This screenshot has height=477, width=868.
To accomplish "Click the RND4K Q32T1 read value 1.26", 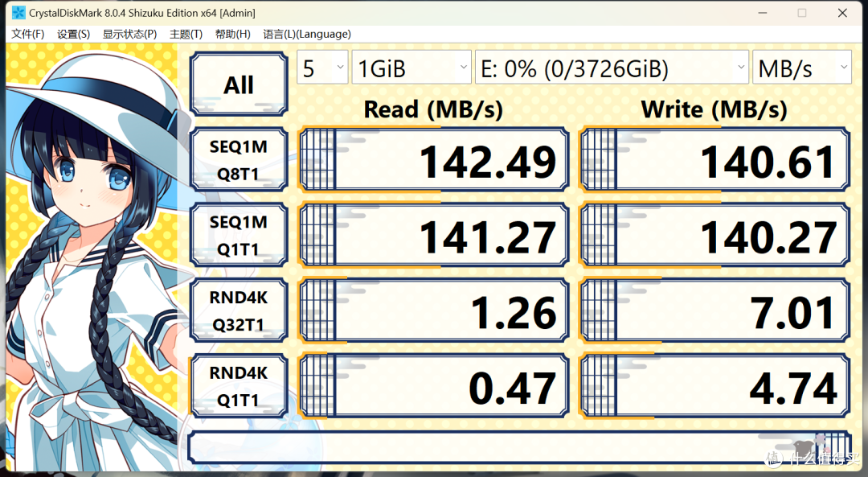I will click(x=433, y=310).
